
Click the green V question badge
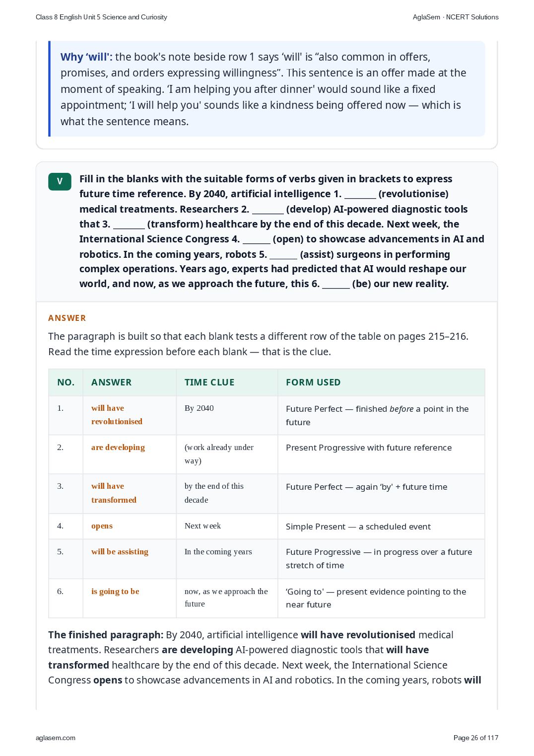[x=60, y=181]
